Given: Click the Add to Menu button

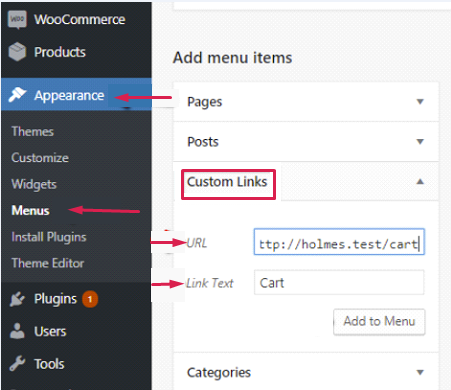Looking at the screenshot, I should 379,322.
